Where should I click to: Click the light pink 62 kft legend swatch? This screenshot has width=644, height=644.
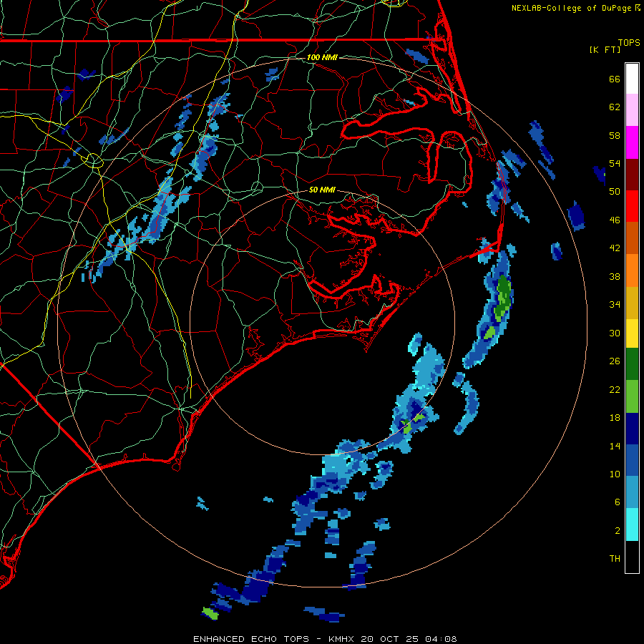pyautogui.click(x=632, y=109)
